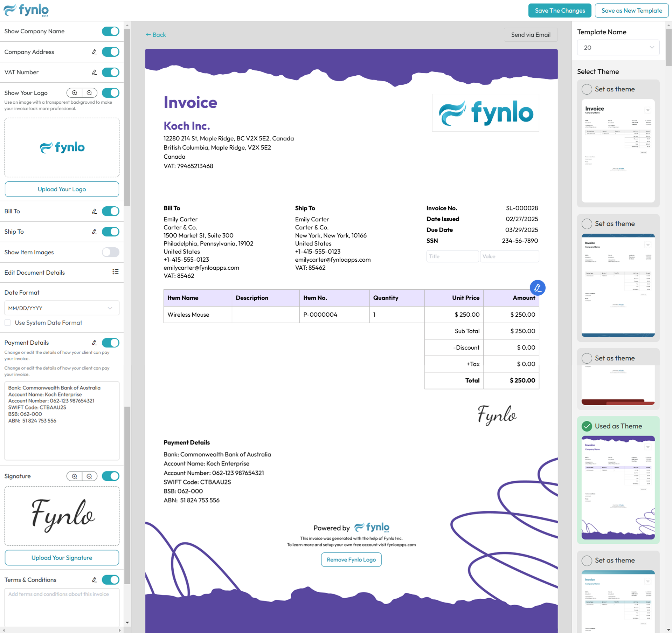672x633 pixels.
Task: Click fynlo logo on invoice
Action: 485,113
